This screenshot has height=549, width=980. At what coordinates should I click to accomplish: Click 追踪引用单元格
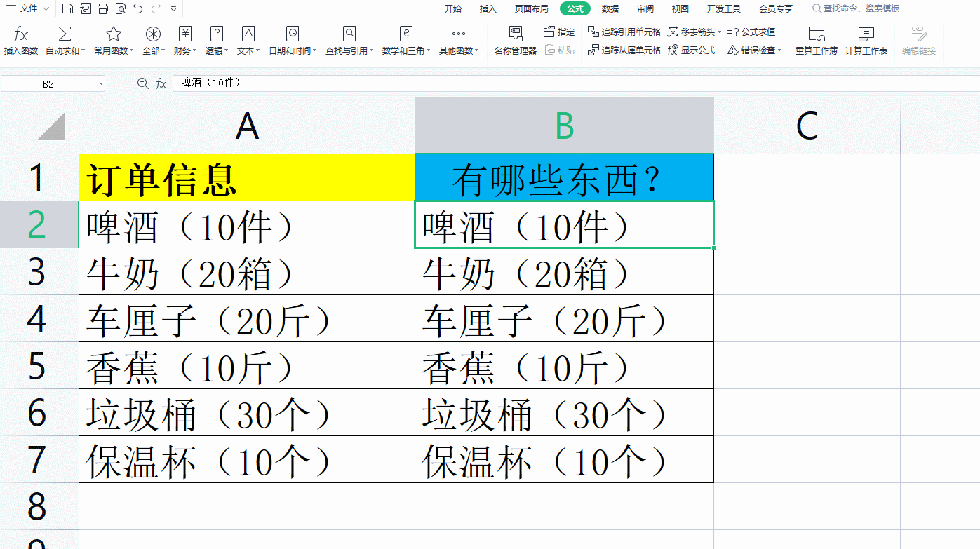tap(624, 32)
